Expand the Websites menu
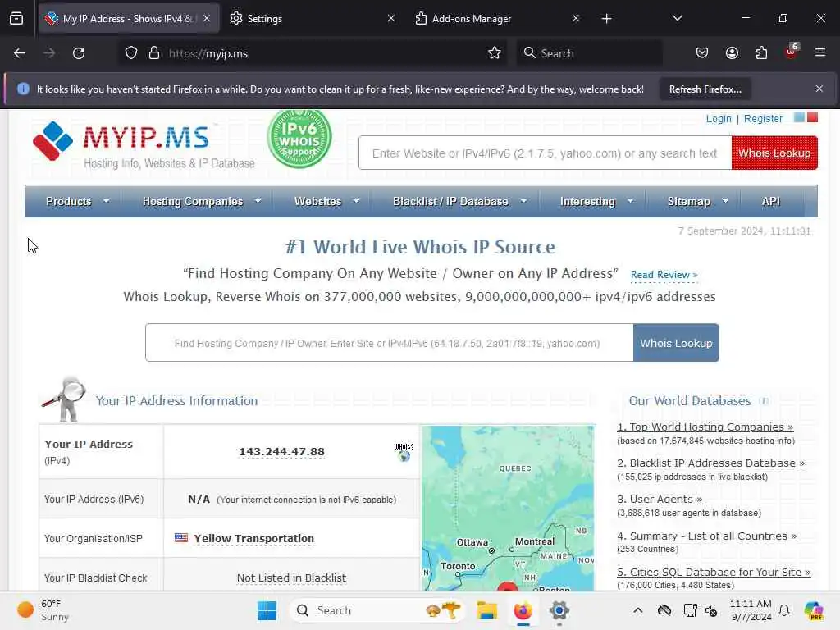Viewport: 840px width, 630px height. point(326,202)
